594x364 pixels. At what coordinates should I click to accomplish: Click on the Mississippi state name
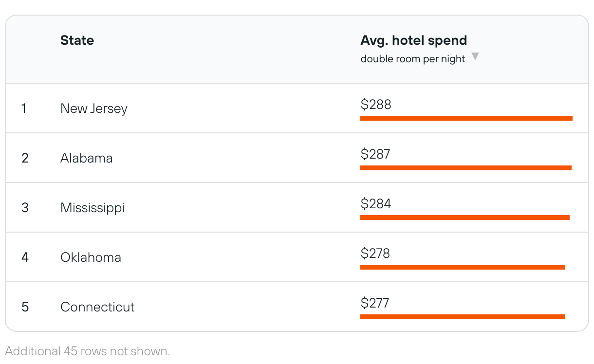92,208
